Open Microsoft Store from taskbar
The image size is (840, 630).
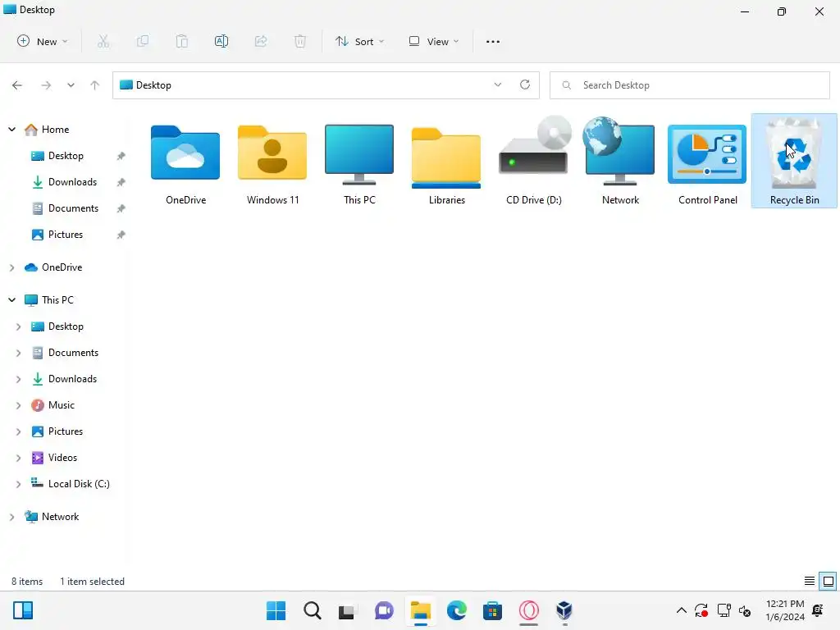(492, 610)
